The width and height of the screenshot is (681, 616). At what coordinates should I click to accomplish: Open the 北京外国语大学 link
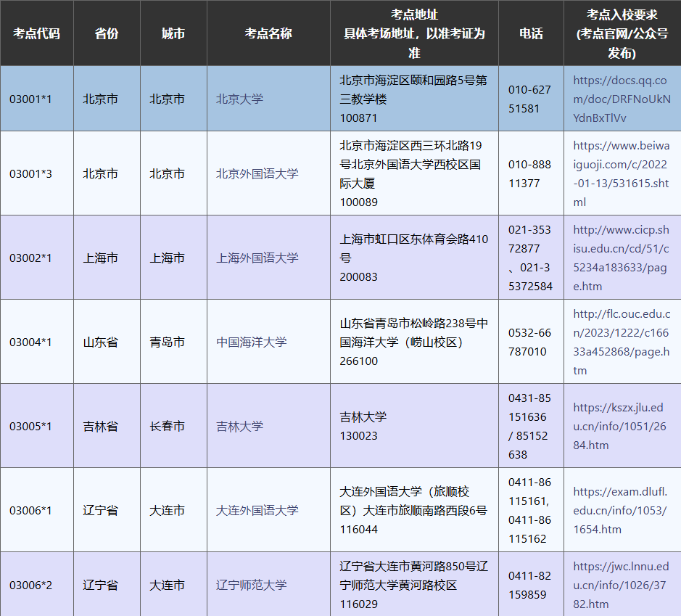257,174
